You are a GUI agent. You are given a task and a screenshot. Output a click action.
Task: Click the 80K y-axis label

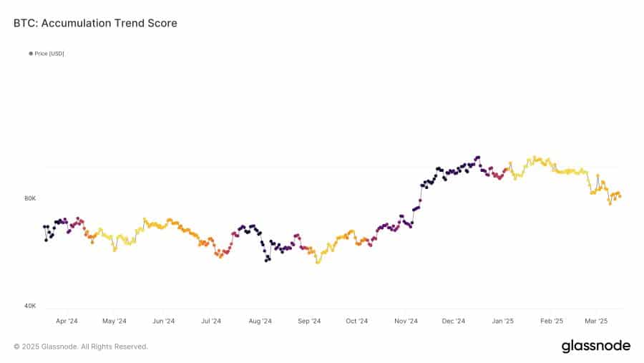[30, 198]
